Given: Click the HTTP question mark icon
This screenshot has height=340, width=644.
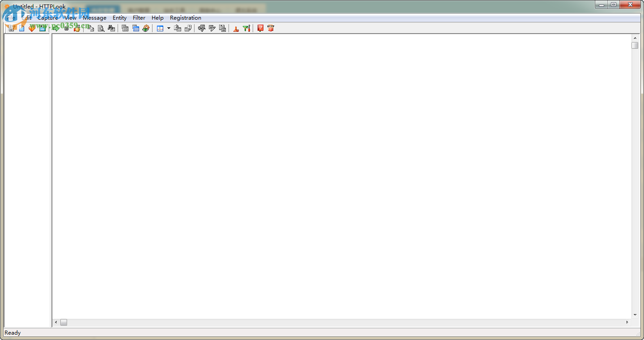Looking at the screenshot, I should pos(271,28).
